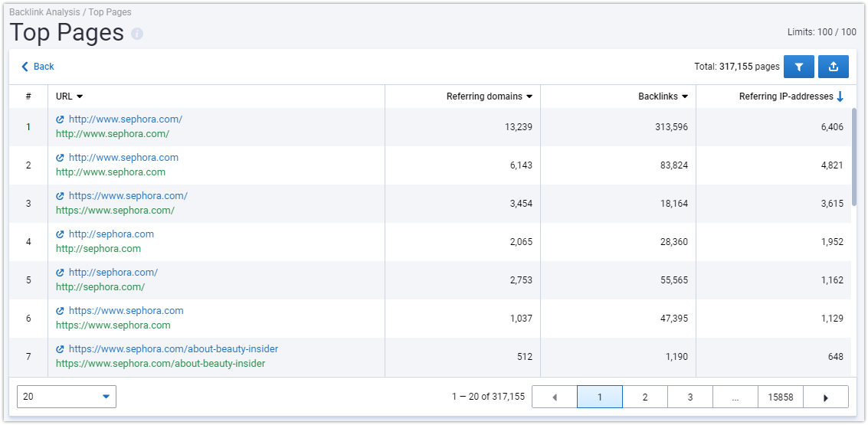Click the ellipsis pagination item
Screen dimensions: 868x425
click(735, 397)
